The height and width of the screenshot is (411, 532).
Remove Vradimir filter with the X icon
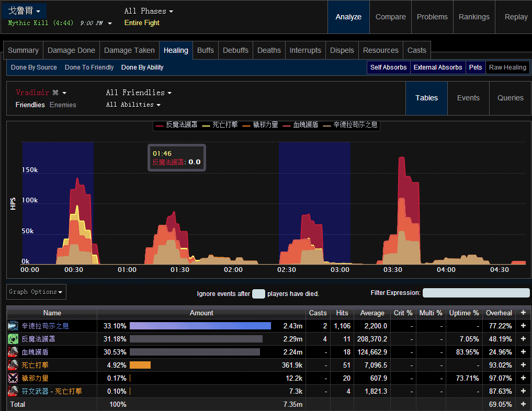[55, 93]
